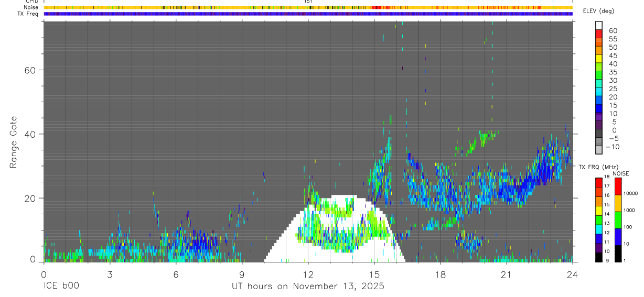Click the ELEV legend value '25'
This screenshot has width=644, height=297.
613,89
